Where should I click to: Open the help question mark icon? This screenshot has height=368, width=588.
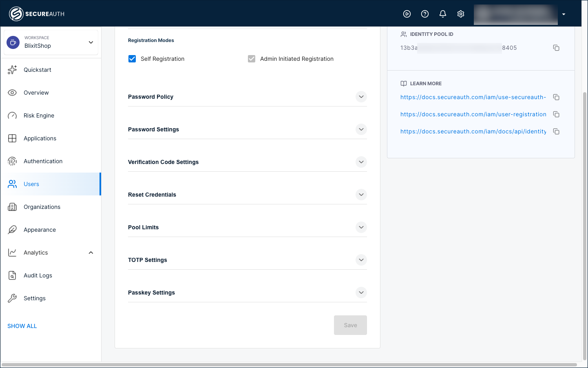[425, 14]
